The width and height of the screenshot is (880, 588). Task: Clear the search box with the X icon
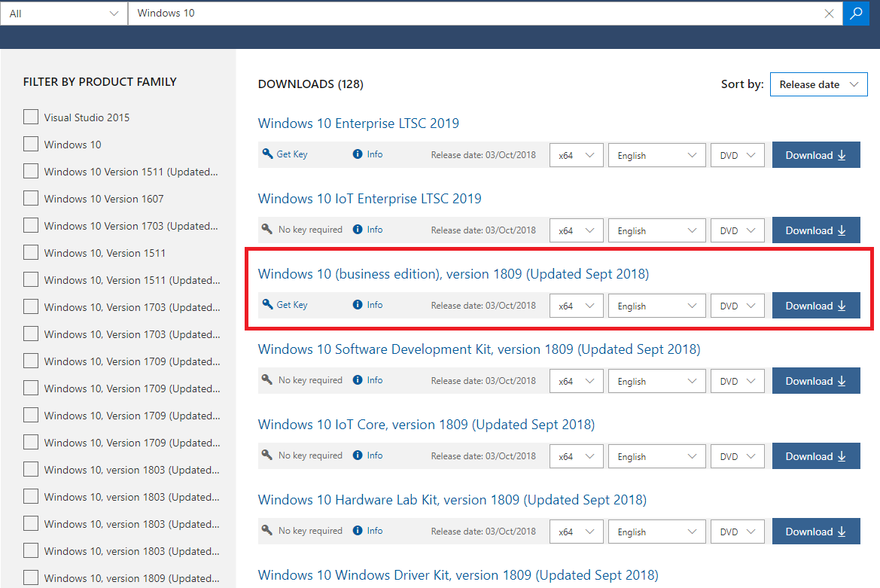pyautogui.click(x=829, y=14)
